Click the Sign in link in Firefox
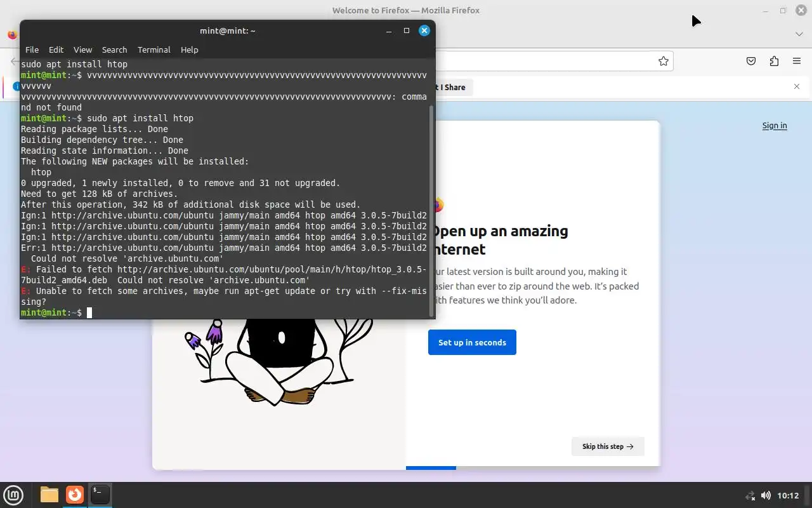The width and height of the screenshot is (812, 508). coord(774,125)
